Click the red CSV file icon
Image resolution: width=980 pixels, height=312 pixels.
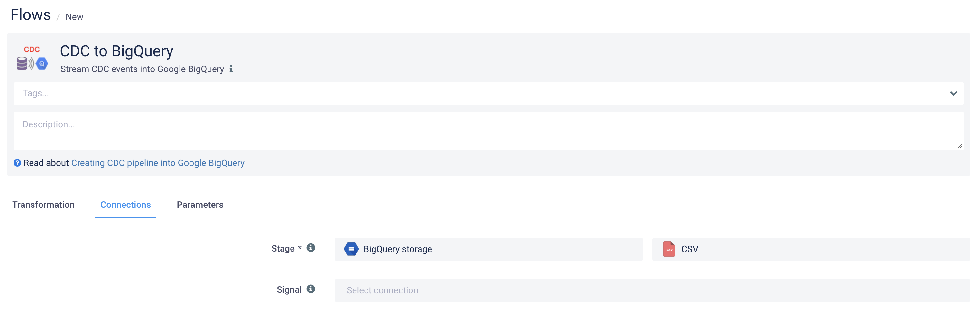click(669, 249)
